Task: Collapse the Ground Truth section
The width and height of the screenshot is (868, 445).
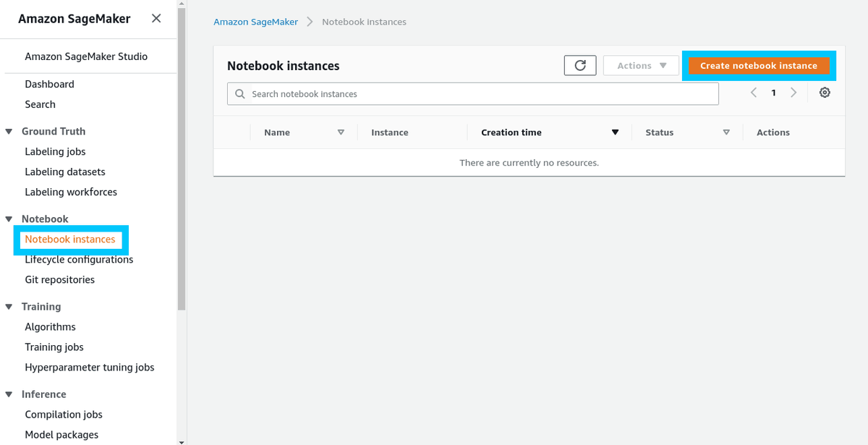Action: pyautogui.click(x=8, y=131)
